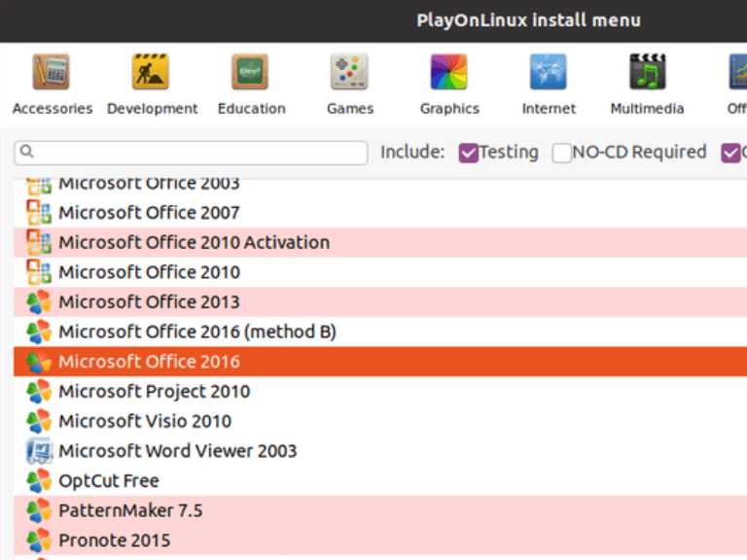This screenshot has width=747, height=560.
Task: Click icon beside OptCut Free
Action: point(39,481)
